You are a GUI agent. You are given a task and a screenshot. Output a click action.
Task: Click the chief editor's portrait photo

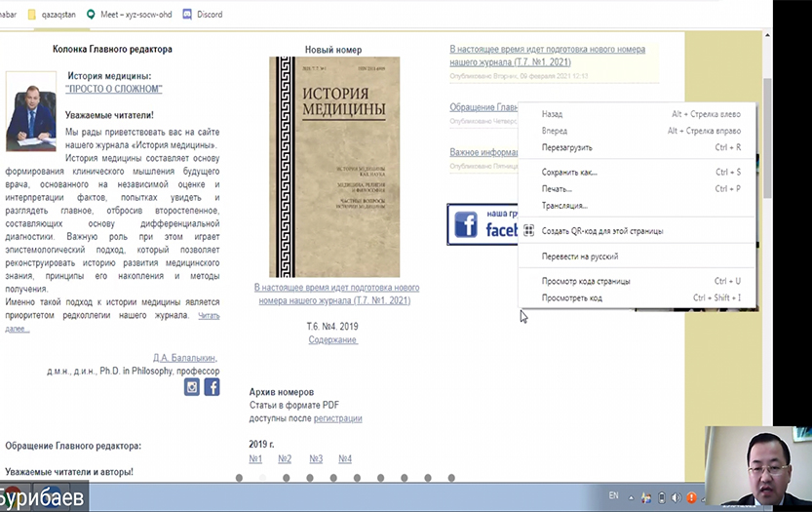31,111
